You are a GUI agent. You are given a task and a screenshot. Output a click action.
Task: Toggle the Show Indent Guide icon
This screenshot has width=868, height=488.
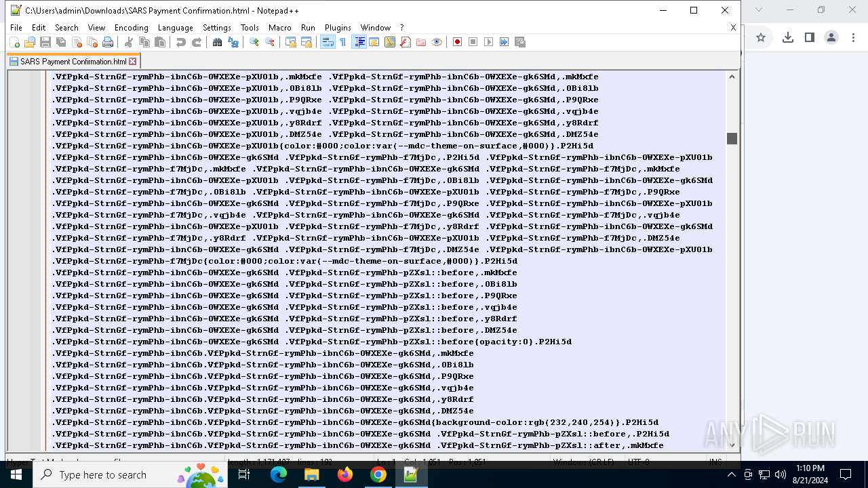point(359,42)
